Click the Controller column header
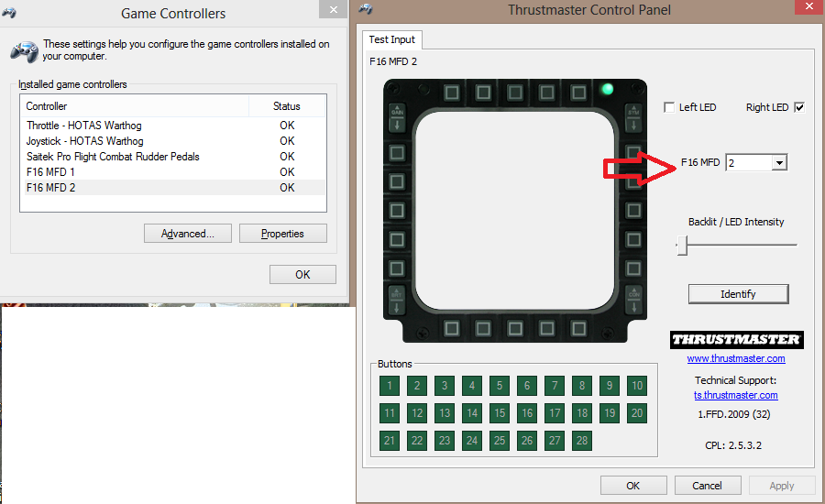The height and width of the screenshot is (504, 825). pos(135,106)
